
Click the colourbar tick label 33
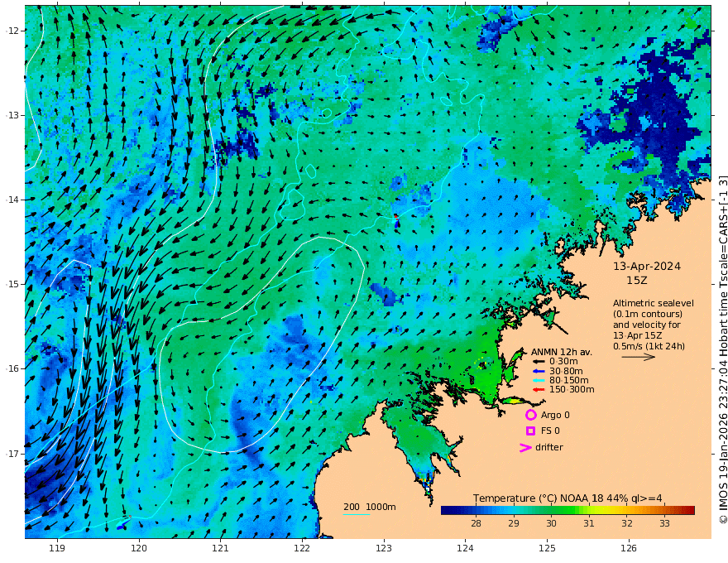point(664,523)
